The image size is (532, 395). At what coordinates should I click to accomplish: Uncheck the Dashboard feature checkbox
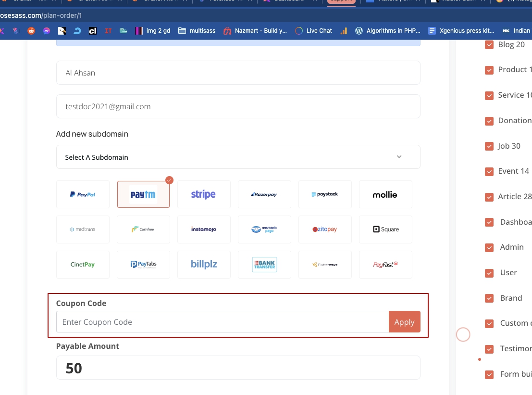coord(489,222)
